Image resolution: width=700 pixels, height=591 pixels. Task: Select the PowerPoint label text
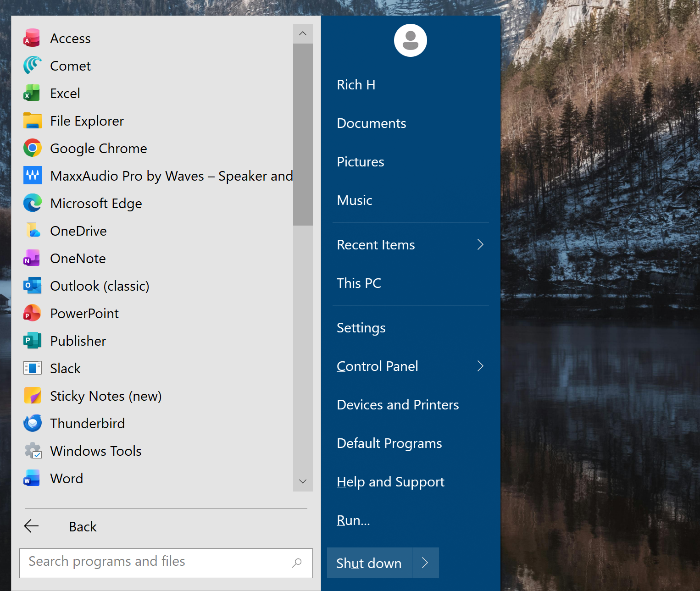pyautogui.click(x=84, y=314)
